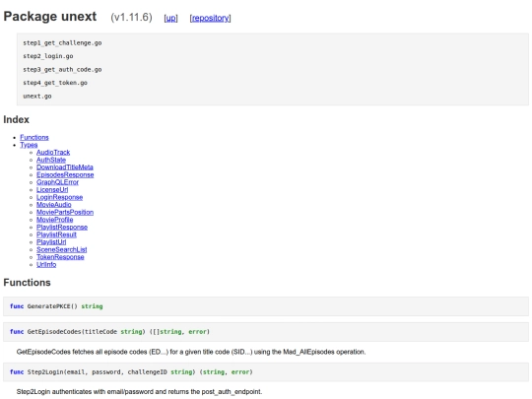Open the repository link
Screen dimensions: 532x399
click(x=211, y=18)
